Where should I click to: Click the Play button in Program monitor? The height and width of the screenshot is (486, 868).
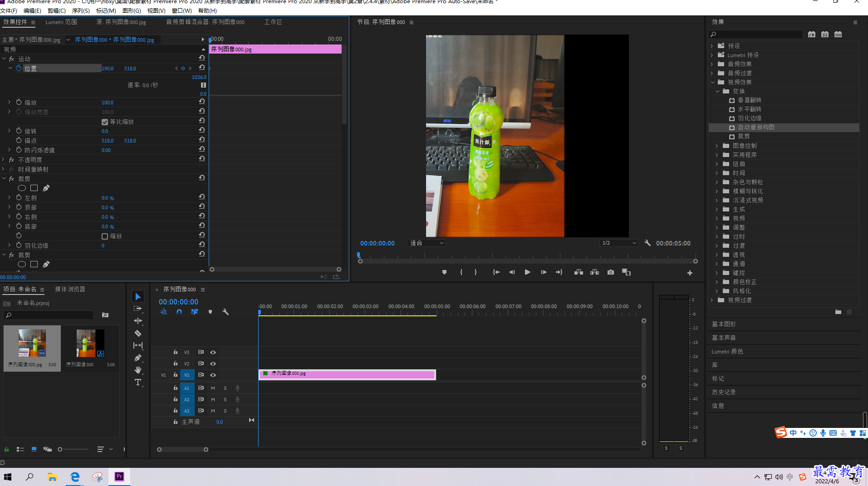click(527, 272)
